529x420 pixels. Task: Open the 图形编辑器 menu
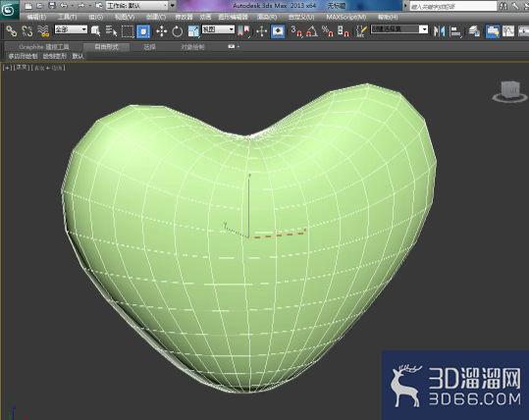coord(234,17)
